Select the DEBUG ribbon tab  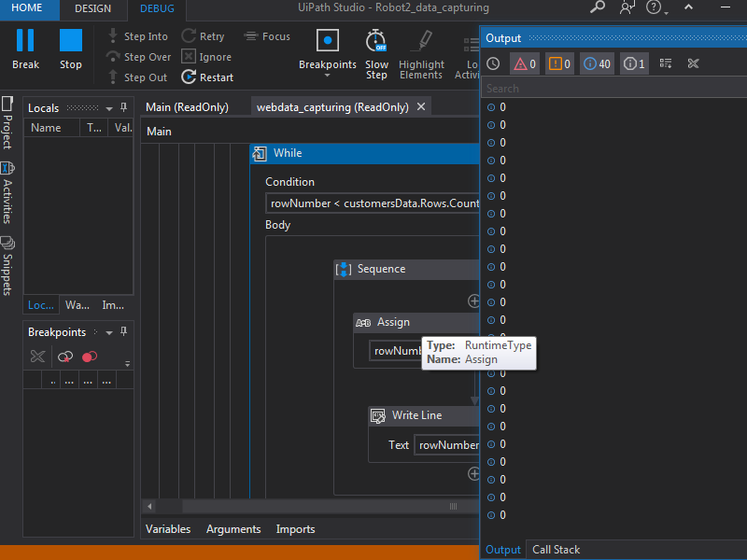[157, 8]
